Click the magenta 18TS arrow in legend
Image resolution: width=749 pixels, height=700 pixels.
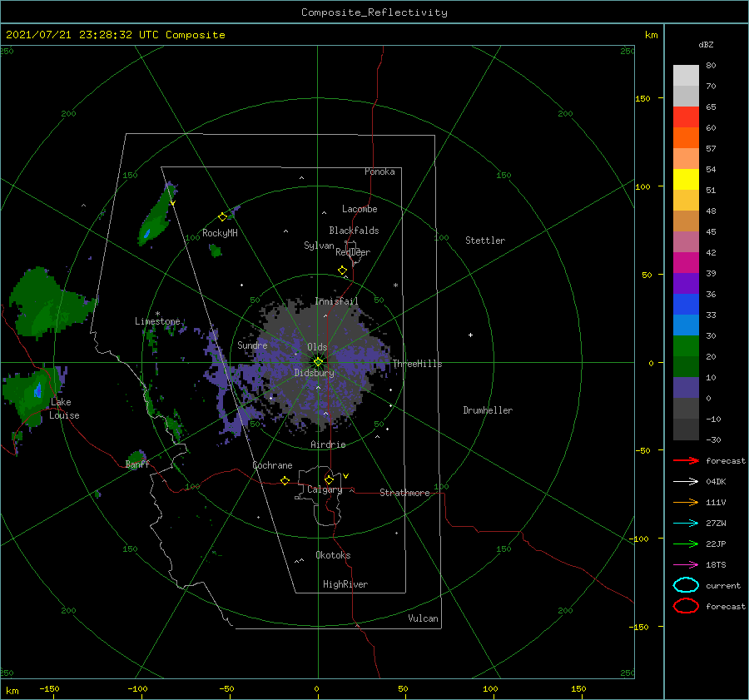pos(686,565)
